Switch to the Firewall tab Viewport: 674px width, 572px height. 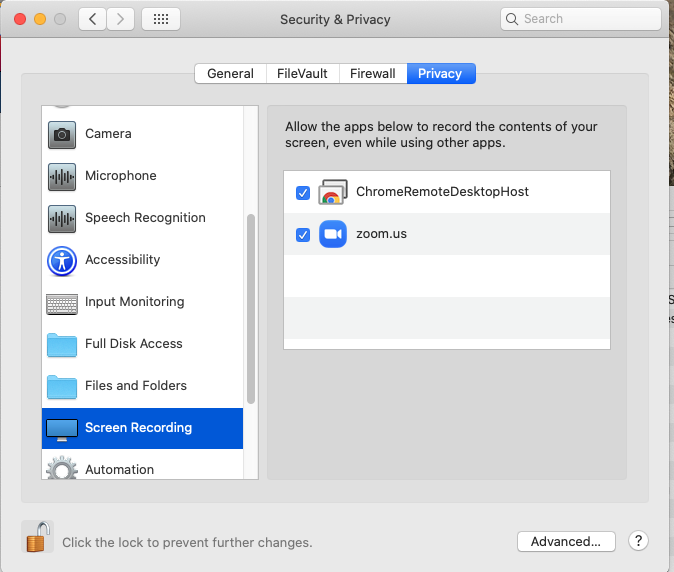click(373, 73)
